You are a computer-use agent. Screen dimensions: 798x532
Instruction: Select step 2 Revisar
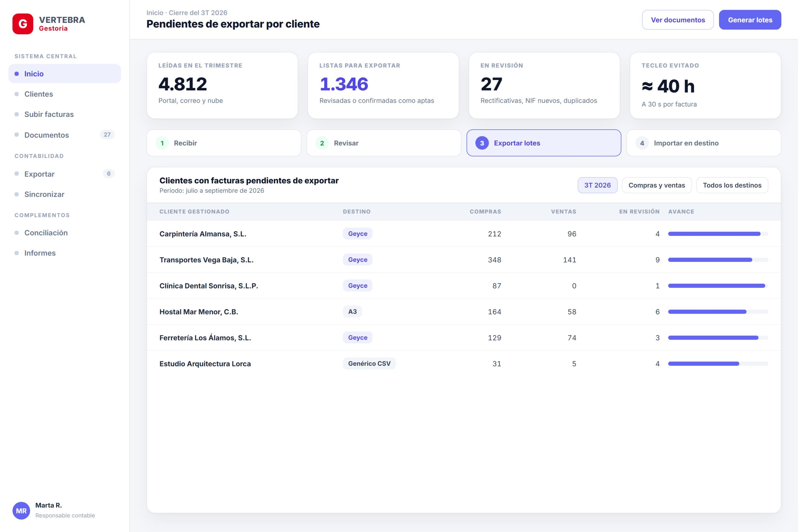coord(384,143)
